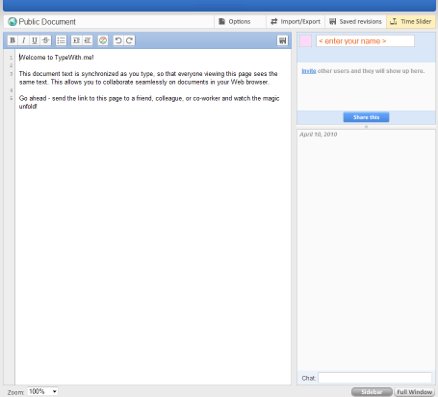Toggle italic formatting
The height and width of the screenshot is (397, 438).
click(24, 40)
